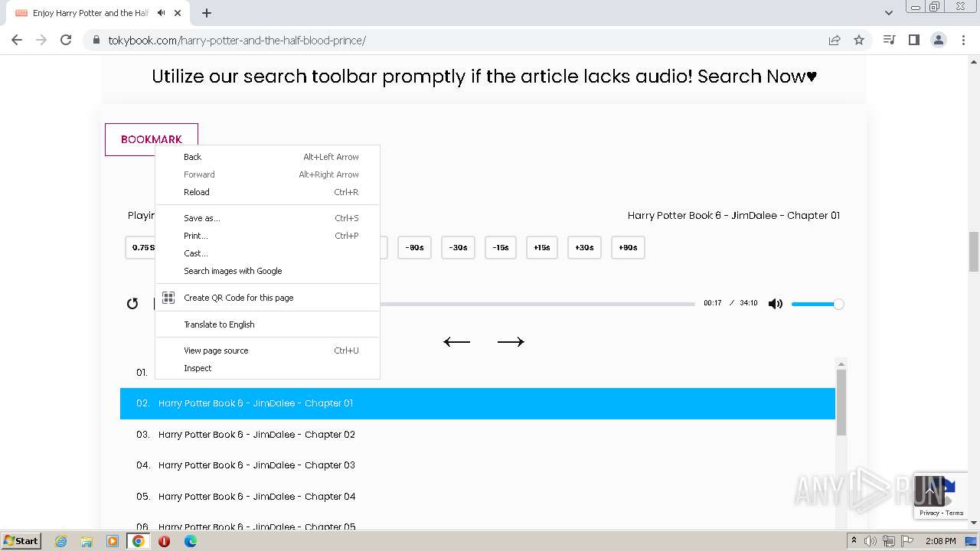Open a new tab with plus button

(207, 13)
